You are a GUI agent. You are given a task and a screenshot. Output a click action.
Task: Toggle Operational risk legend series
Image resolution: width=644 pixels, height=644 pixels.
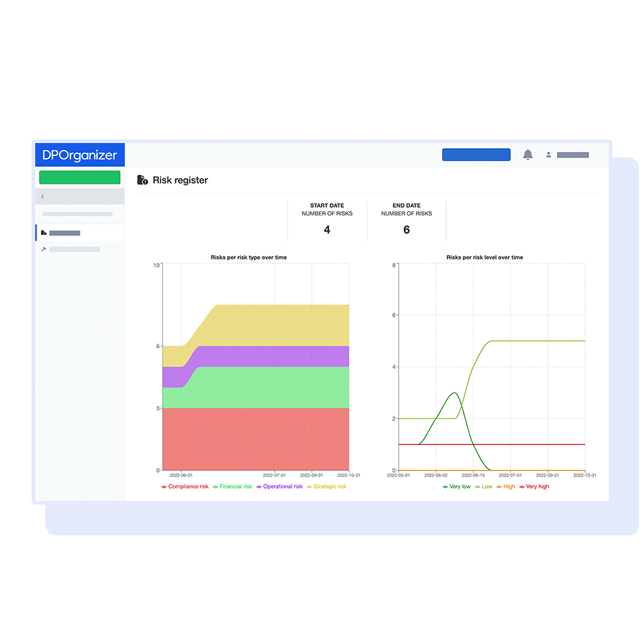click(x=279, y=487)
